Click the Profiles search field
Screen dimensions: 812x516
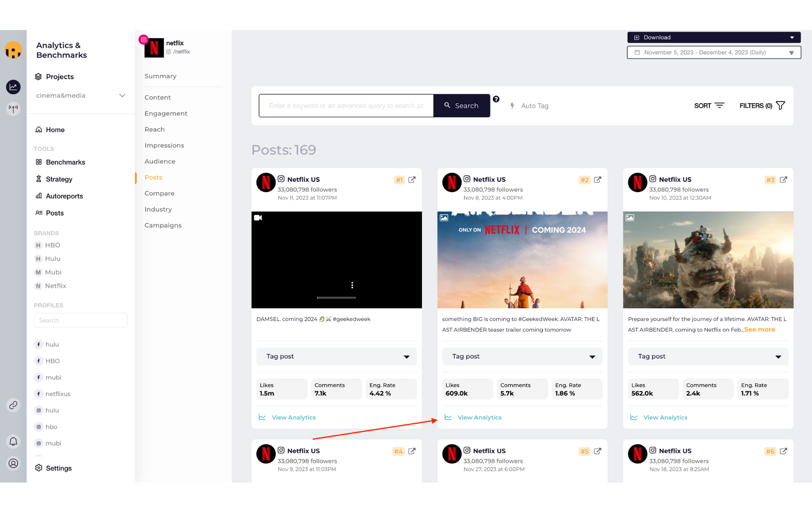(81, 320)
